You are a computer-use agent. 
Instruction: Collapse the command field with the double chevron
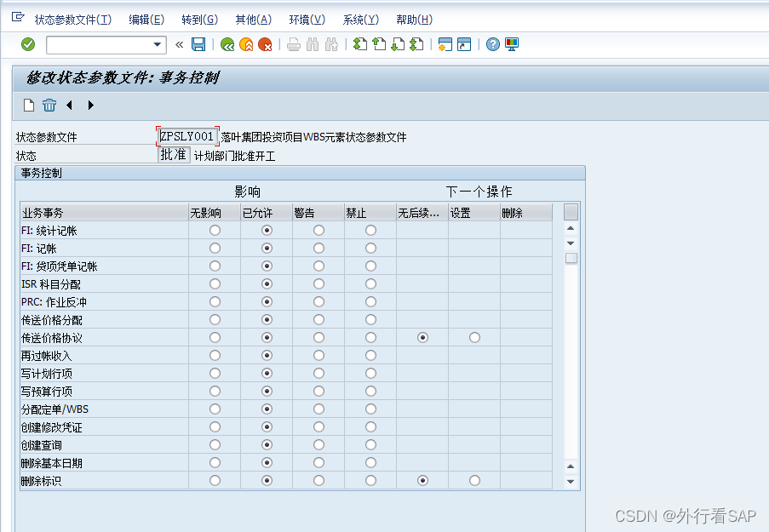coord(180,44)
